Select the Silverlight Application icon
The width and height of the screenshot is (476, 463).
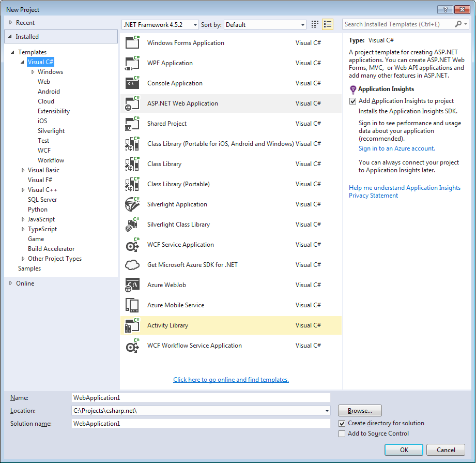click(132, 204)
